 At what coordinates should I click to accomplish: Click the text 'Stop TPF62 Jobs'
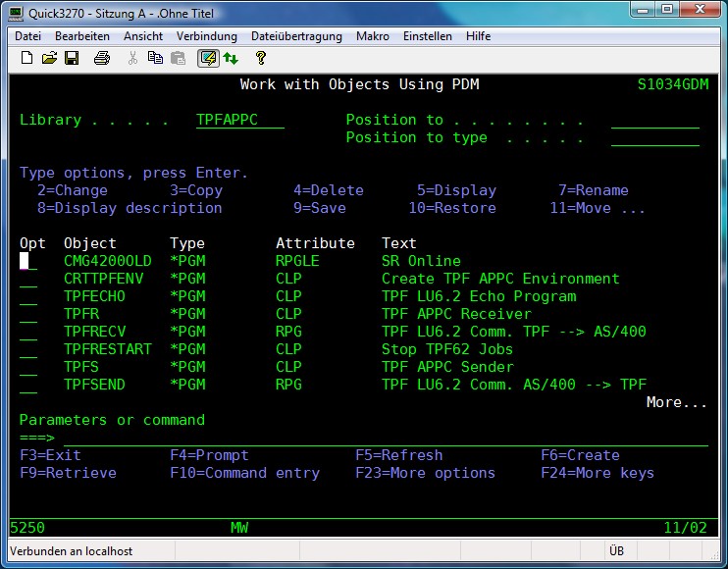click(447, 349)
